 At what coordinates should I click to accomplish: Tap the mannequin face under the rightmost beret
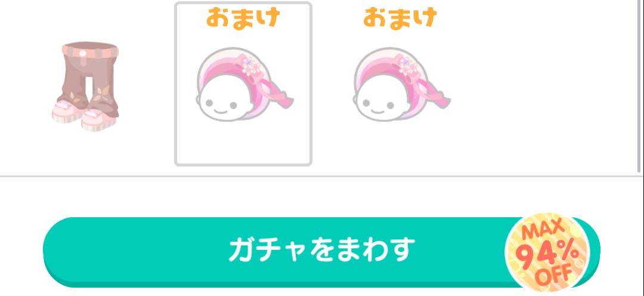pos(377,105)
